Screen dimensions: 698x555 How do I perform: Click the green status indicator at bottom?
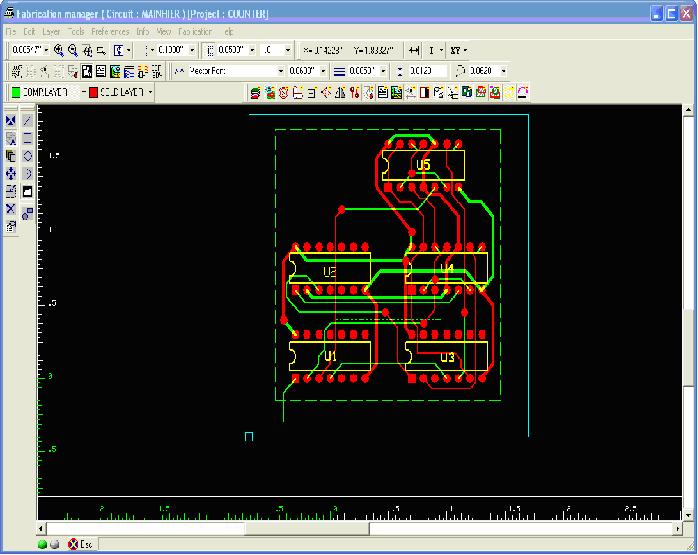(x=43, y=544)
